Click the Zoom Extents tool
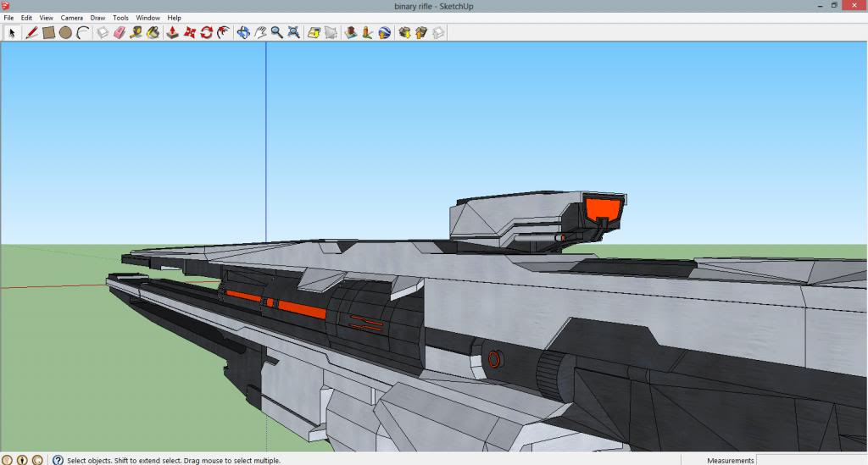This screenshot has height=465, width=868. 293,33
